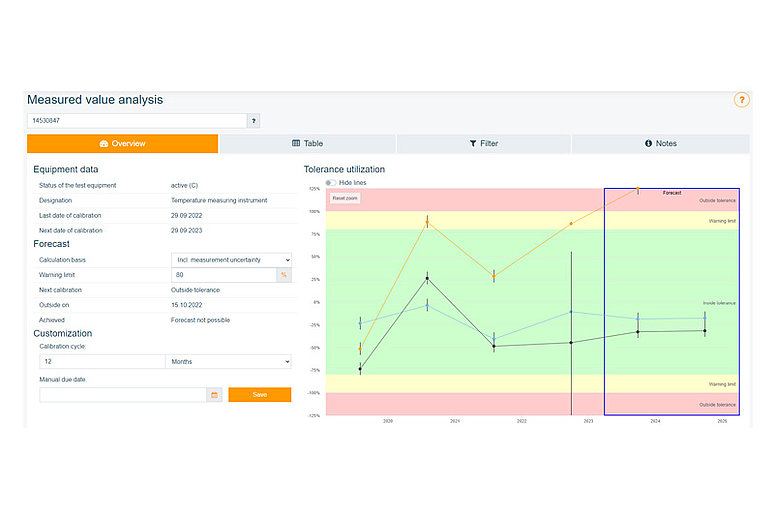The image size is (776, 519).
Task: Click the 'active (C)' status value
Action: click(x=184, y=186)
